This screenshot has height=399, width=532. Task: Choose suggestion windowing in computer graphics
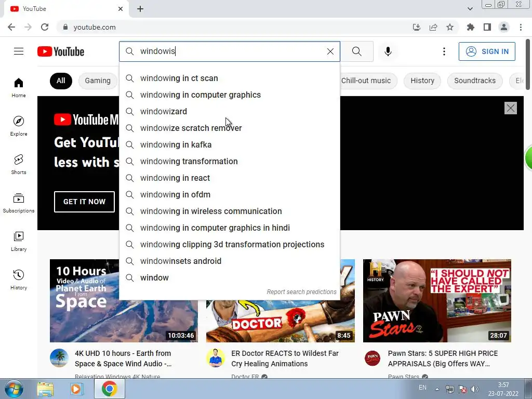(x=229, y=95)
